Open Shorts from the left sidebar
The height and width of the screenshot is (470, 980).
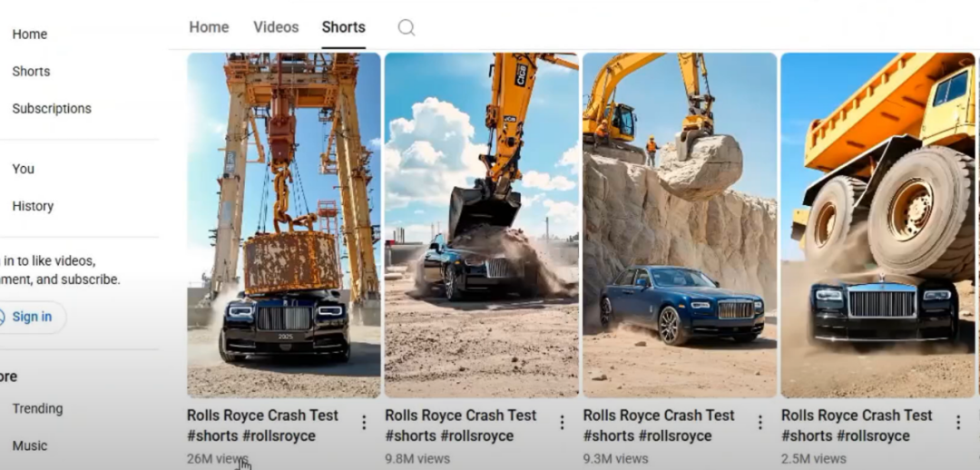pyautogui.click(x=31, y=72)
